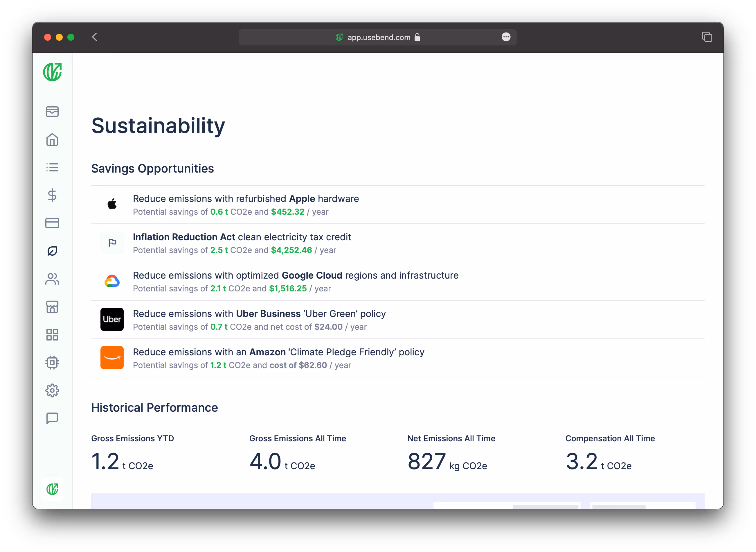Click the Historical Performance heading
This screenshot has width=756, height=552.
(x=154, y=408)
